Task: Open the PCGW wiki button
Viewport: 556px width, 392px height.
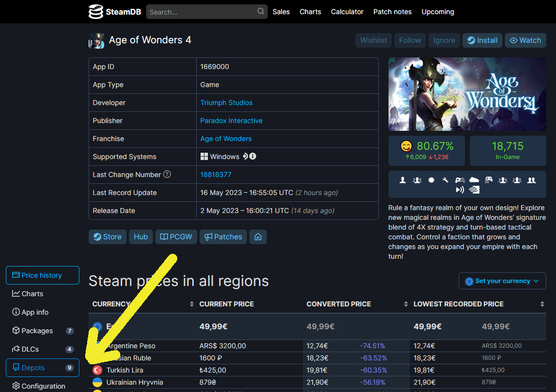Action: click(x=176, y=237)
